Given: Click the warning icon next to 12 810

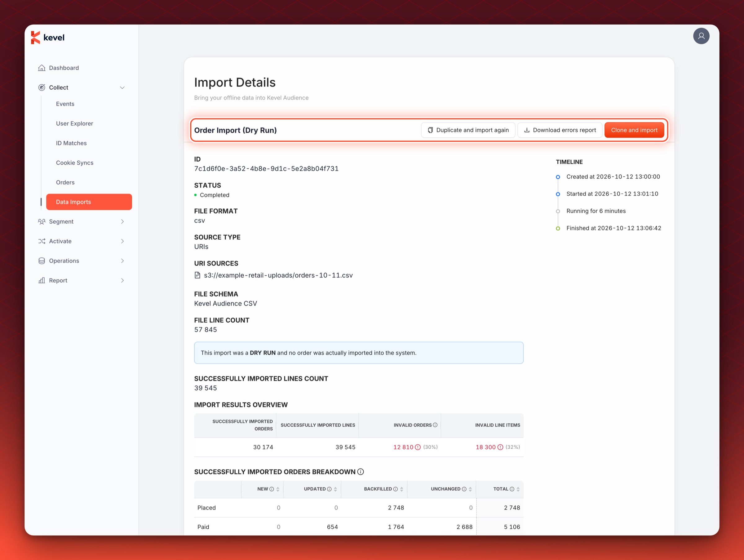Looking at the screenshot, I should pyautogui.click(x=417, y=447).
